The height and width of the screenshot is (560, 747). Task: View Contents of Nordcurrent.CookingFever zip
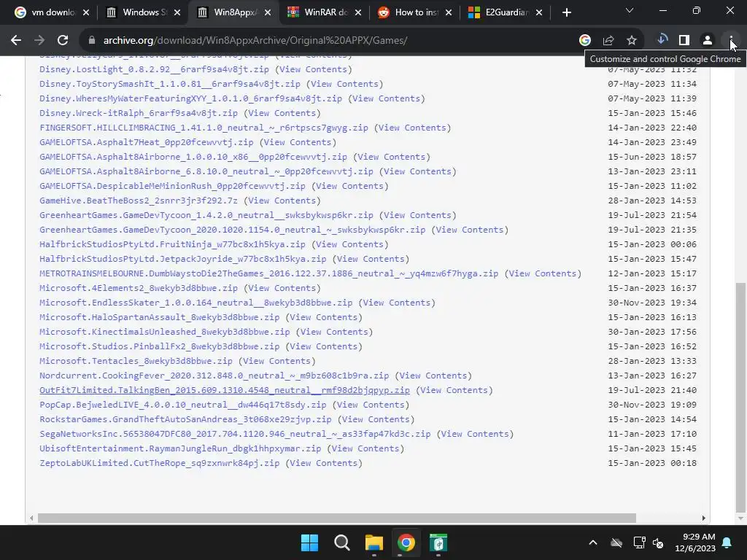[433, 376]
